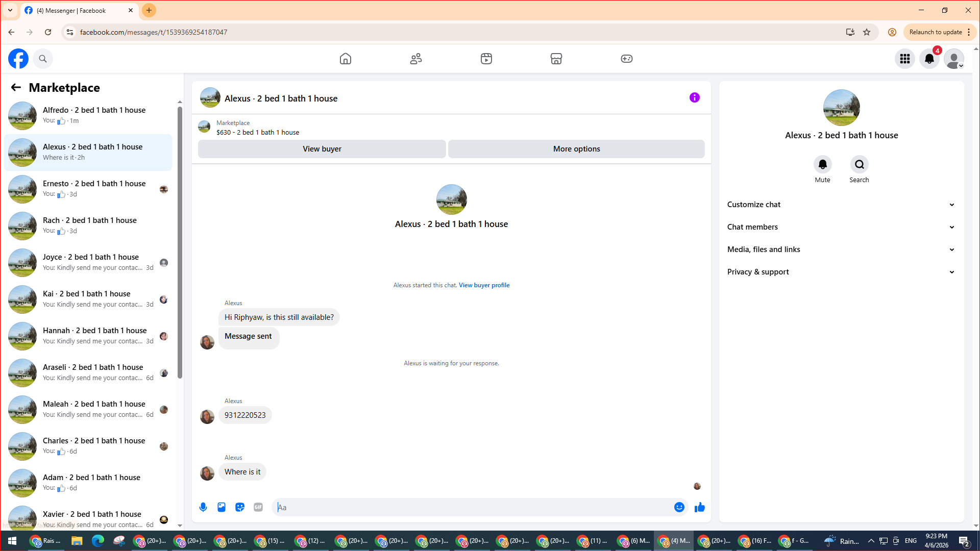Viewport: 980px width, 551px height.
Task: Open the Adam 2 bed 1 bath house chat
Action: coord(88,483)
